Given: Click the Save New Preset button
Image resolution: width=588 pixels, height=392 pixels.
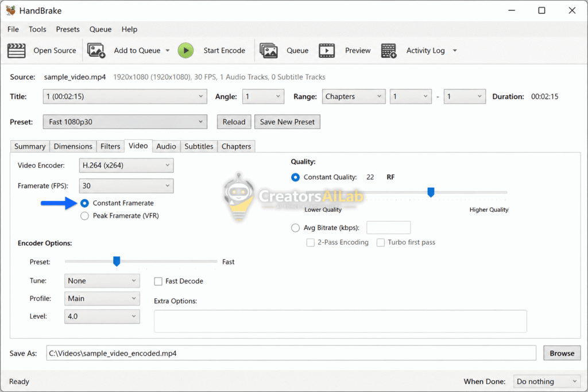Looking at the screenshot, I should (x=287, y=122).
